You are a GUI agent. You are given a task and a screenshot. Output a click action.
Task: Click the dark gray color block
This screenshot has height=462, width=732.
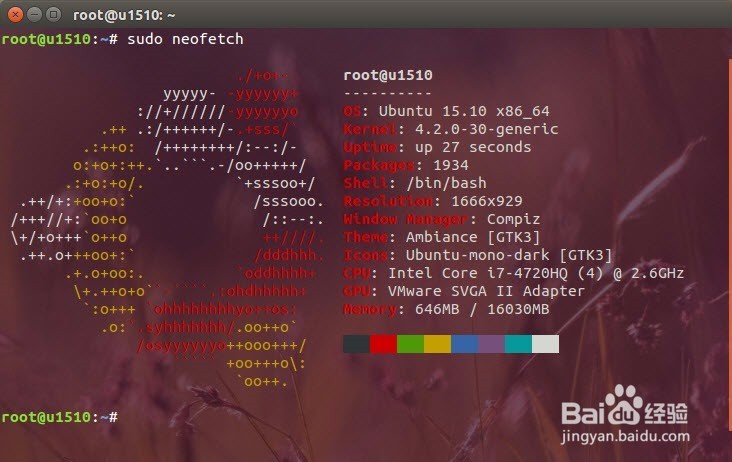coord(357,344)
